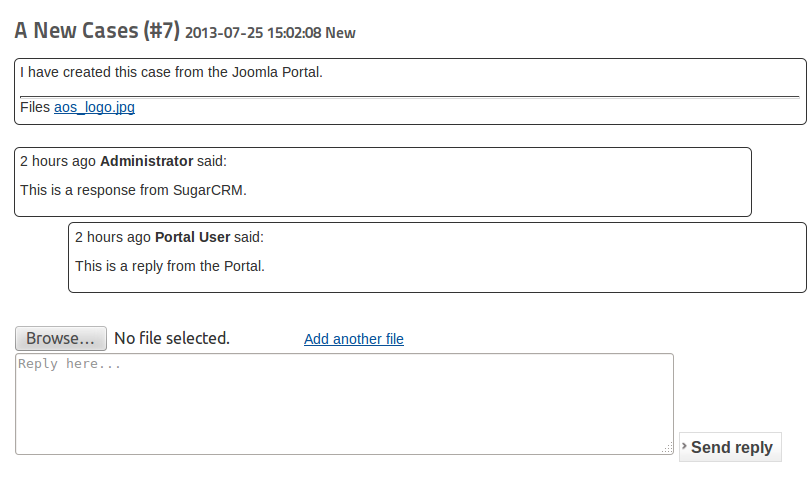Screen dimensions: 812x483
Task: Click the Files label before the attachment
Action: (x=35, y=107)
